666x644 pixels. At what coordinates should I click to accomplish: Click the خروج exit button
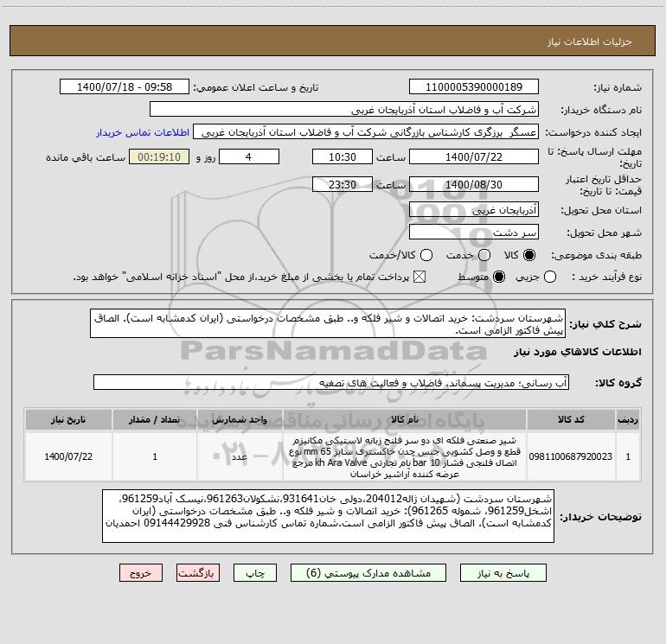tap(141, 573)
